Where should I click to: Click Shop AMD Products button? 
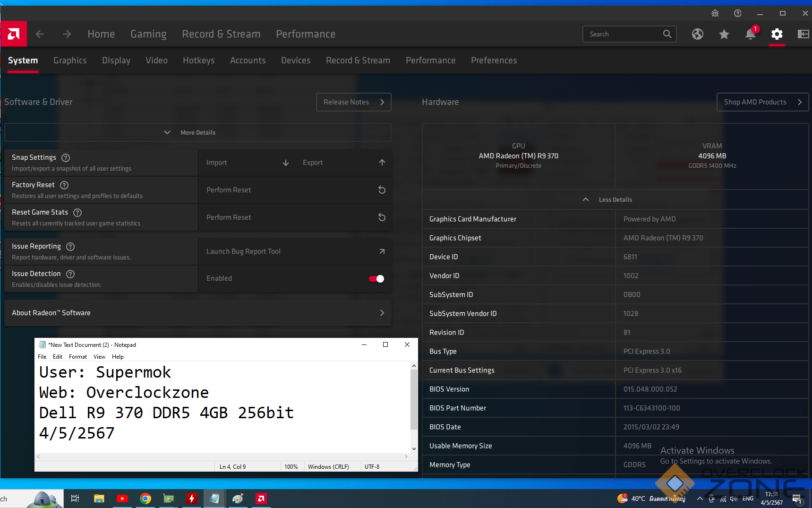click(x=762, y=102)
